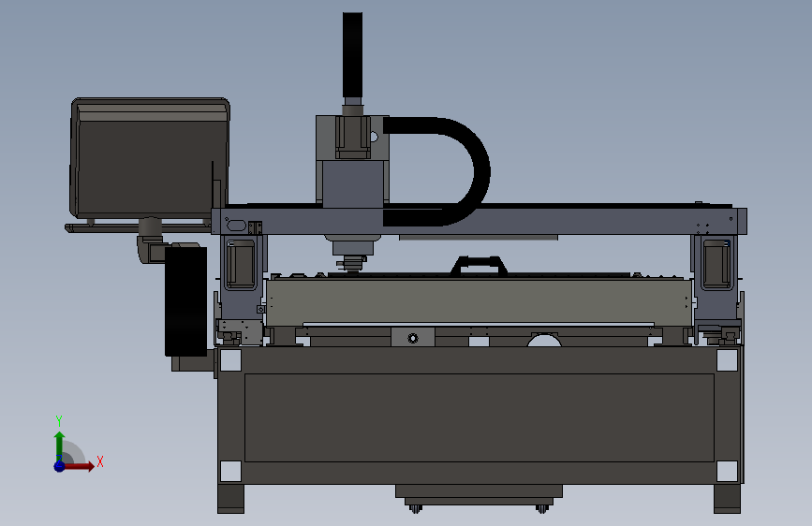Click the blue Z axis ball of the triad
The width and height of the screenshot is (812, 526).
60,466
